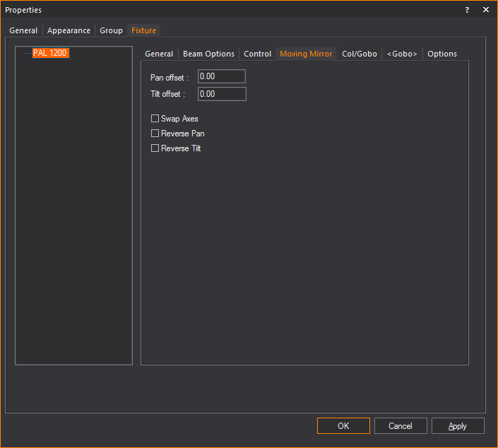Select the top-level Fixture tab
The image size is (498, 448).
(x=143, y=30)
